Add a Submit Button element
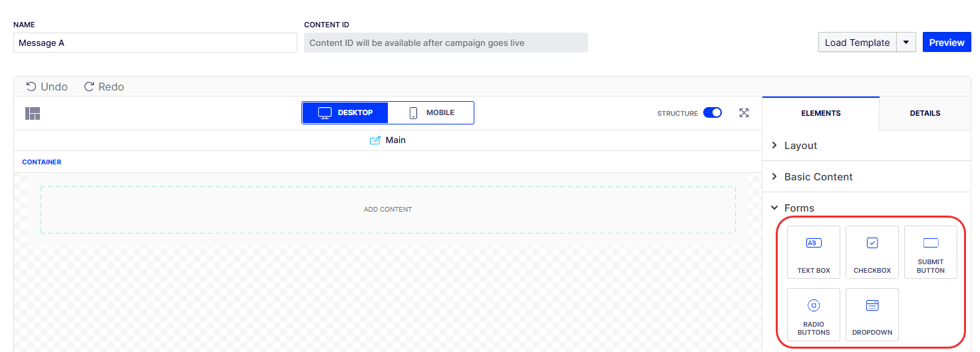 (x=930, y=252)
